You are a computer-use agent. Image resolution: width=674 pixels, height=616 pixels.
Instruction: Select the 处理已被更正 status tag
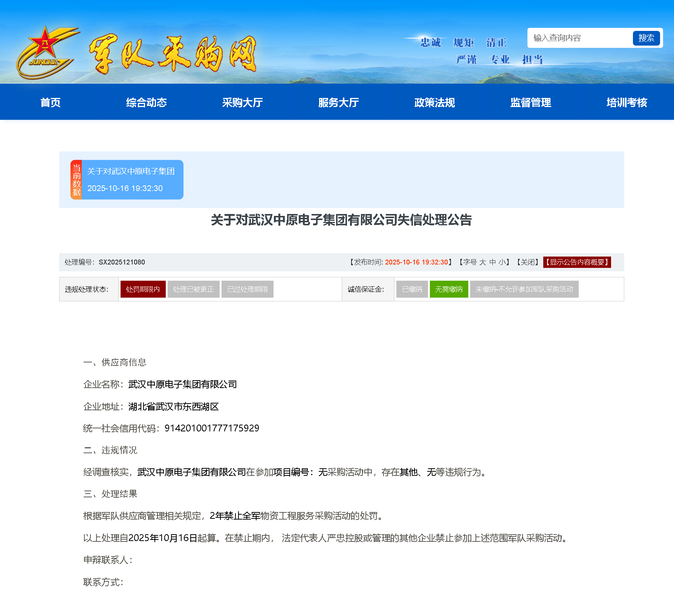[x=193, y=289]
